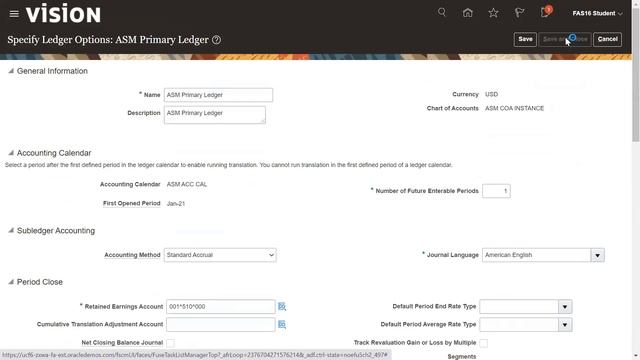The width and height of the screenshot is (640, 360).
Task: Open the FAS16 Student user menu
Action: pyautogui.click(x=597, y=13)
